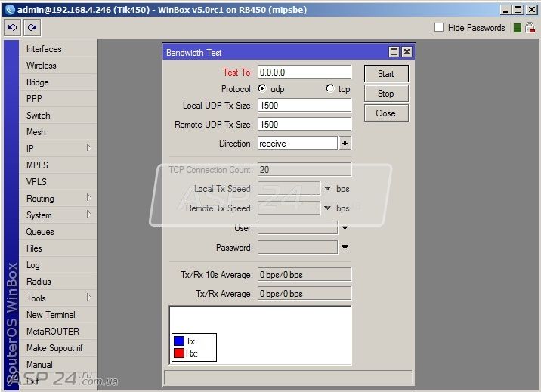This screenshot has height=392, width=541.
Task: Start the bandwidth test
Action: 386,74
